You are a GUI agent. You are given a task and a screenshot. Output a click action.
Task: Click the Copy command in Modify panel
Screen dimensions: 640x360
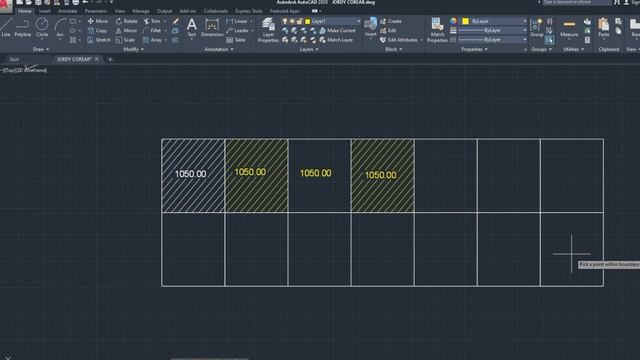click(x=98, y=31)
